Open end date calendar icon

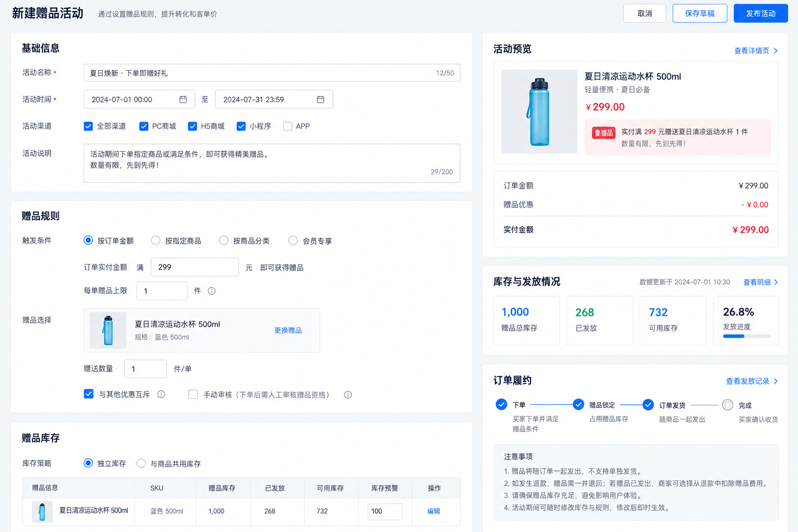coord(321,99)
